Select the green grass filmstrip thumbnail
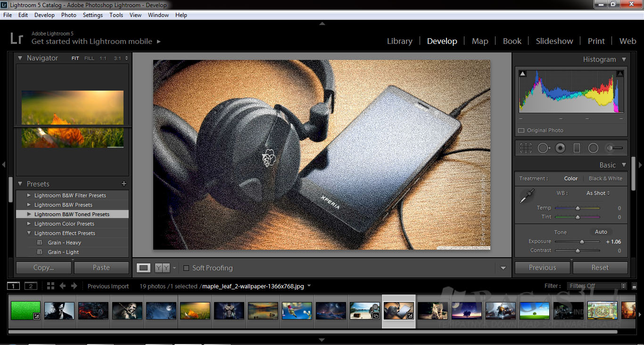644x345 pixels. [25, 311]
